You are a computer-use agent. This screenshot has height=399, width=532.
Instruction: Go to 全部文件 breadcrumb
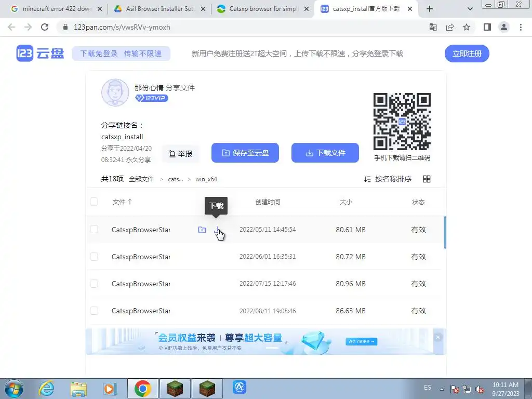click(x=141, y=179)
